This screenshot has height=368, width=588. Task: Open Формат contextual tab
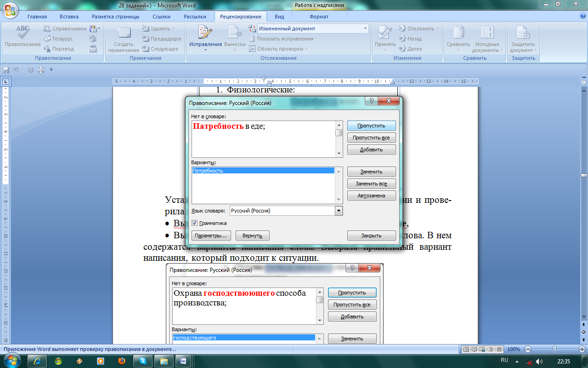tap(319, 17)
